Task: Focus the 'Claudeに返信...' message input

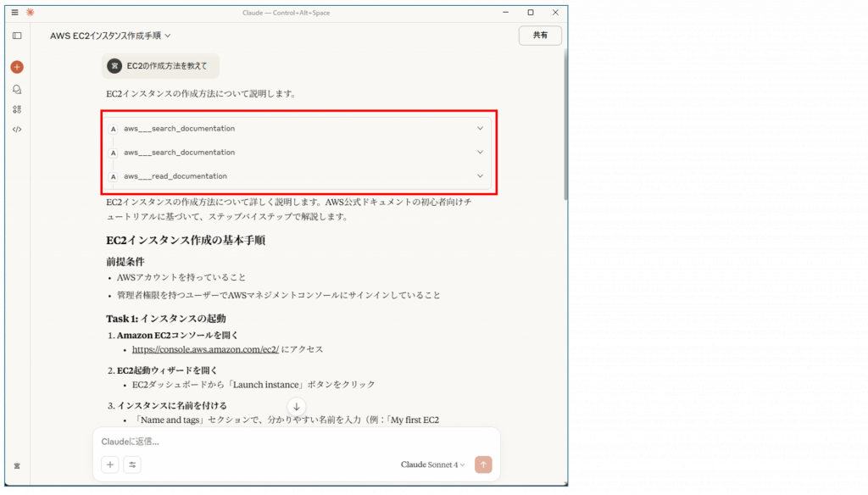Action: (x=288, y=442)
